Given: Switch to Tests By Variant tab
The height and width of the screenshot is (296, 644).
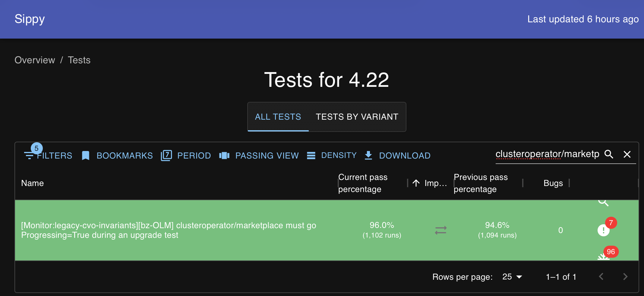Looking at the screenshot, I should (357, 117).
